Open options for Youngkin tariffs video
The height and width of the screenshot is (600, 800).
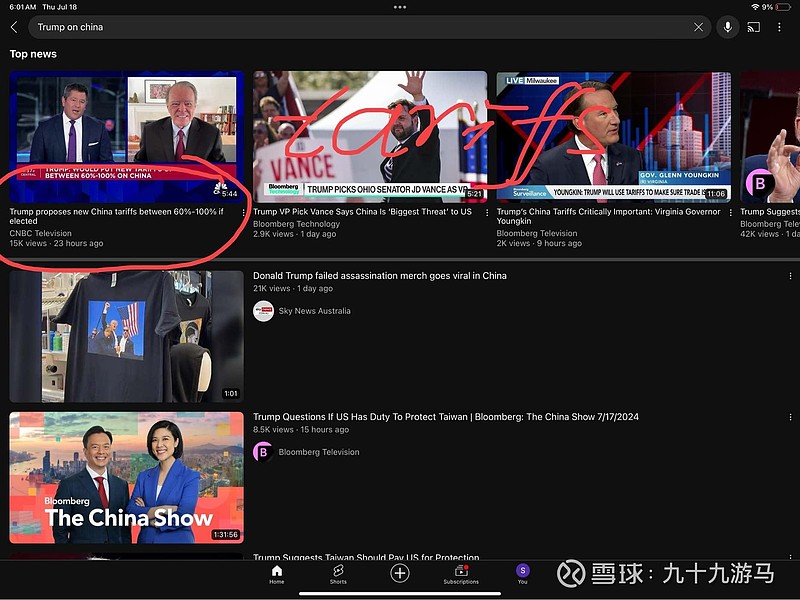point(731,212)
